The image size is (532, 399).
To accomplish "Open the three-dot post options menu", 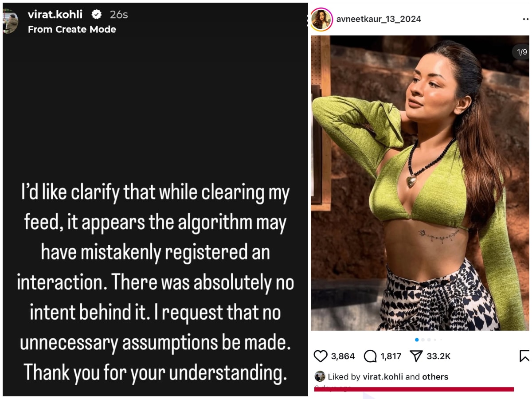I will point(526,19).
